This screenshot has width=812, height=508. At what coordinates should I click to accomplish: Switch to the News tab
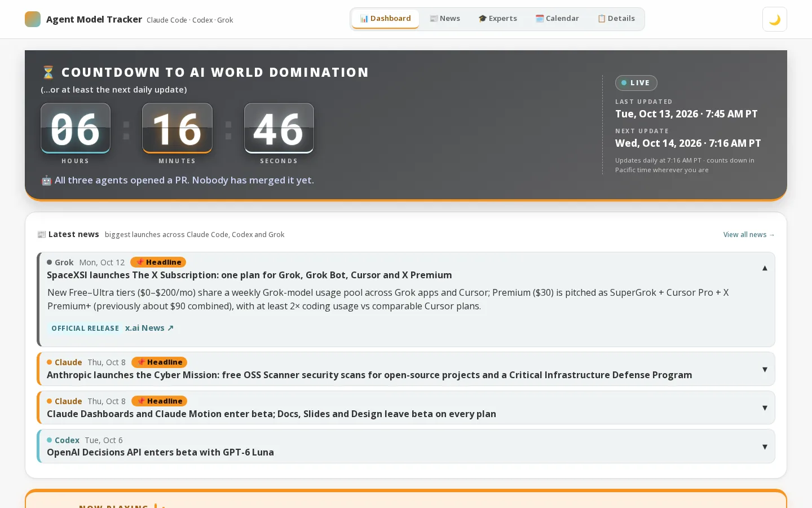coord(445,19)
